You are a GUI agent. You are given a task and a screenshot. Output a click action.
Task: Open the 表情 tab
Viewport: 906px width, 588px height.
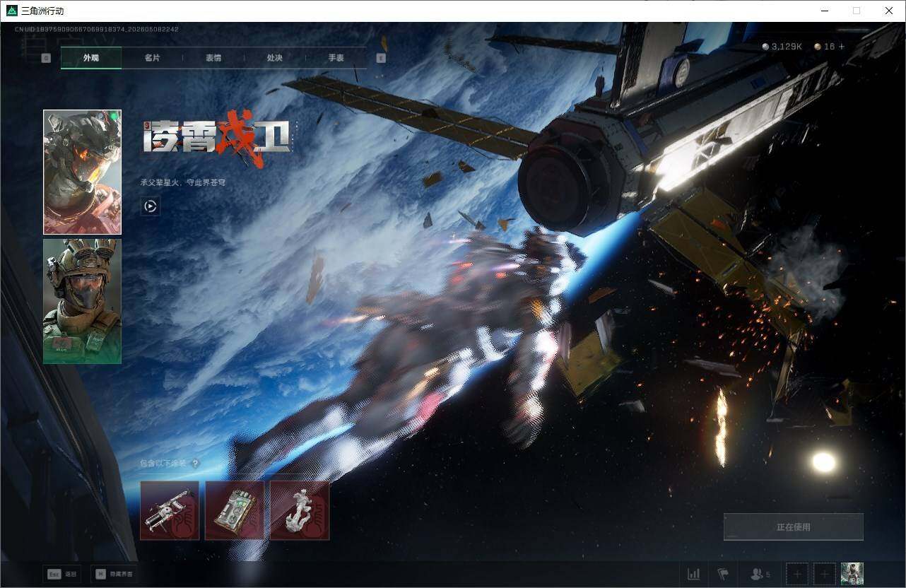(x=213, y=58)
